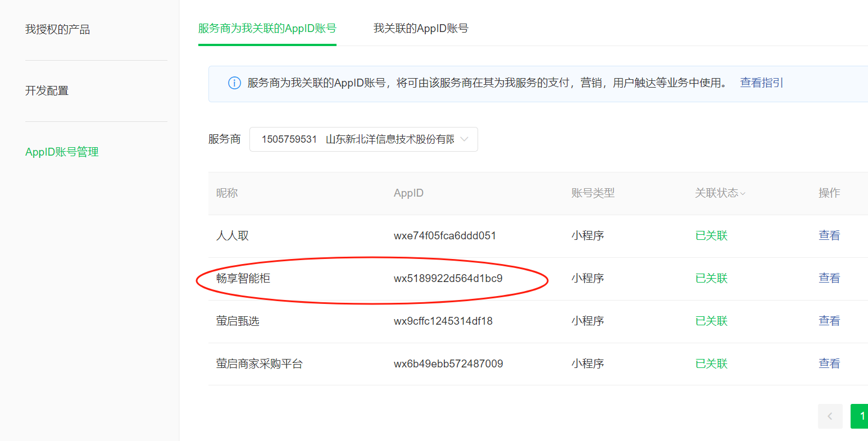Click the nickname 萤启甄选
Viewport: 868px width, 441px height.
pos(238,321)
